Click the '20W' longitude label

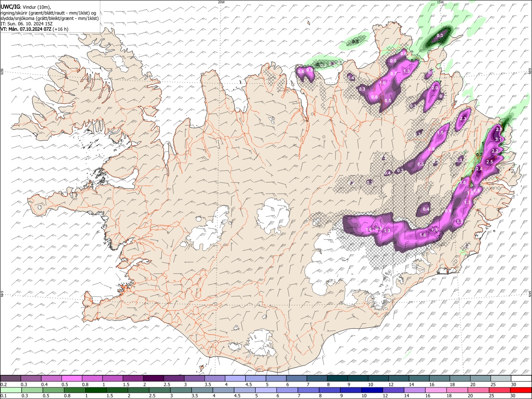click(221, 2)
